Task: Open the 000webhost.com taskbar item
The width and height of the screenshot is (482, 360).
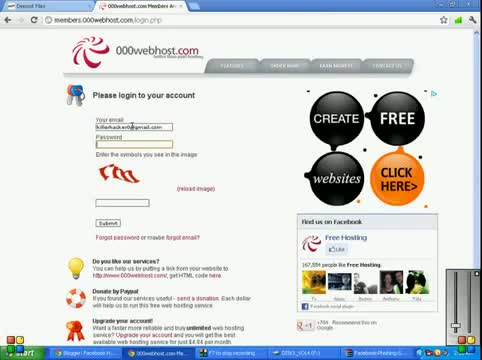Action: pyautogui.click(x=159, y=353)
